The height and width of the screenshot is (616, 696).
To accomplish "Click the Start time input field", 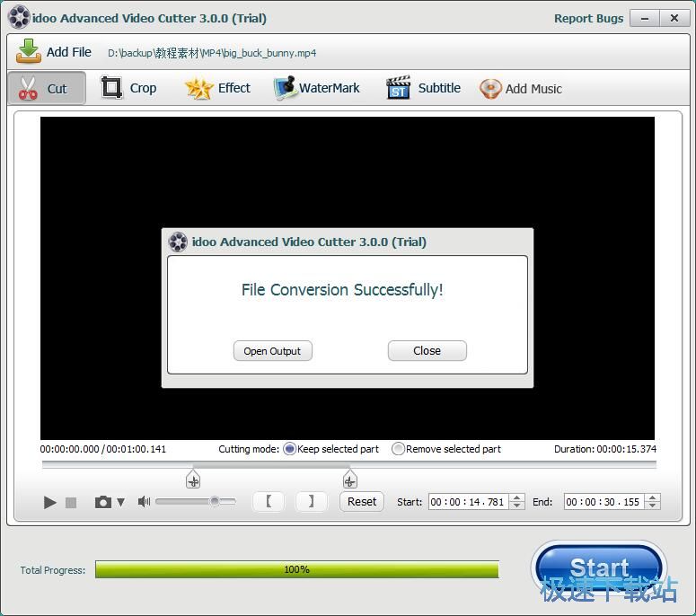I will pos(469,502).
